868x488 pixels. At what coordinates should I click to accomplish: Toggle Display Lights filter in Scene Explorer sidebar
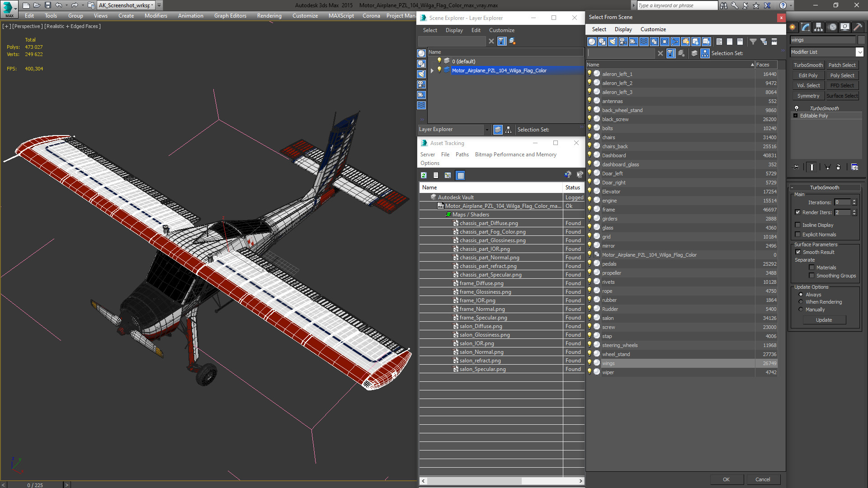click(421, 74)
